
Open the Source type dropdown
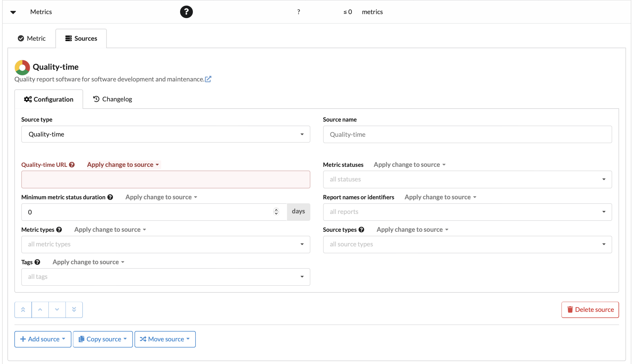(166, 134)
